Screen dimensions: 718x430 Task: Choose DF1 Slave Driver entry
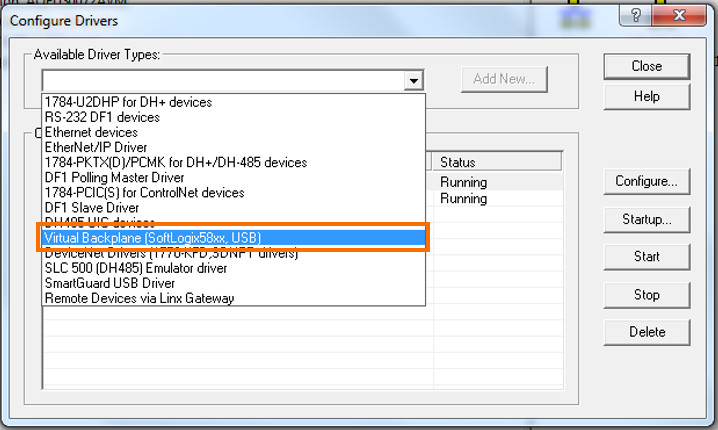(x=234, y=208)
